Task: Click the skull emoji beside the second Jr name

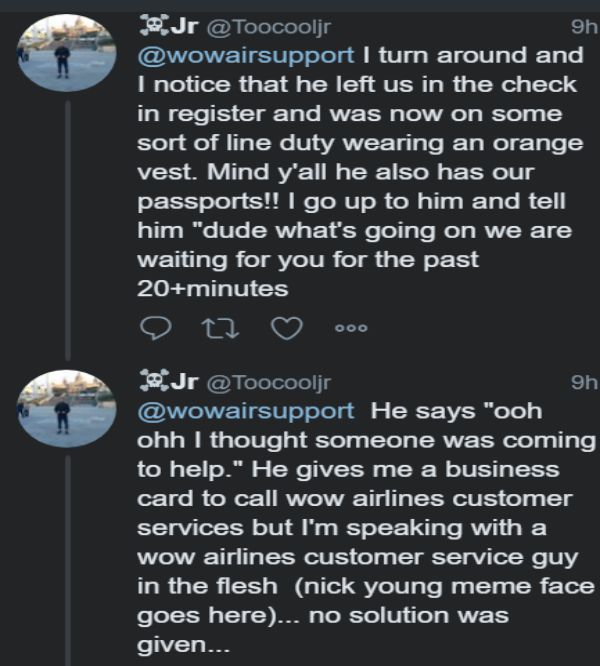Action: [x=150, y=380]
